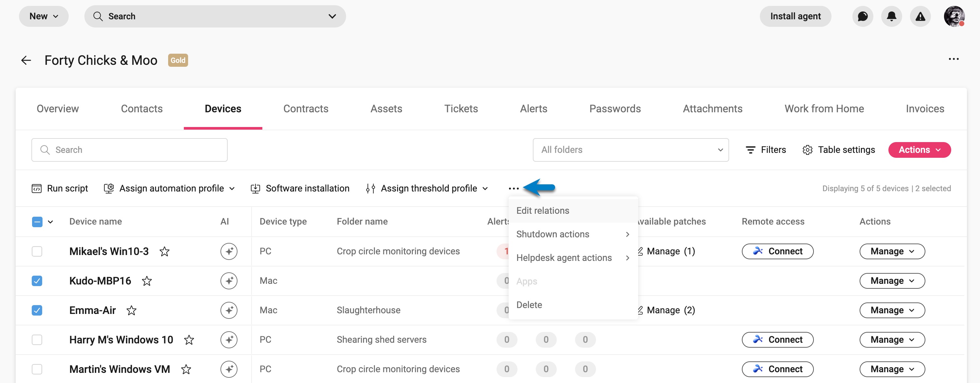The height and width of the screenshot is (383, 980).
Task: Click the Install agent button
Action: click(795, 16)
